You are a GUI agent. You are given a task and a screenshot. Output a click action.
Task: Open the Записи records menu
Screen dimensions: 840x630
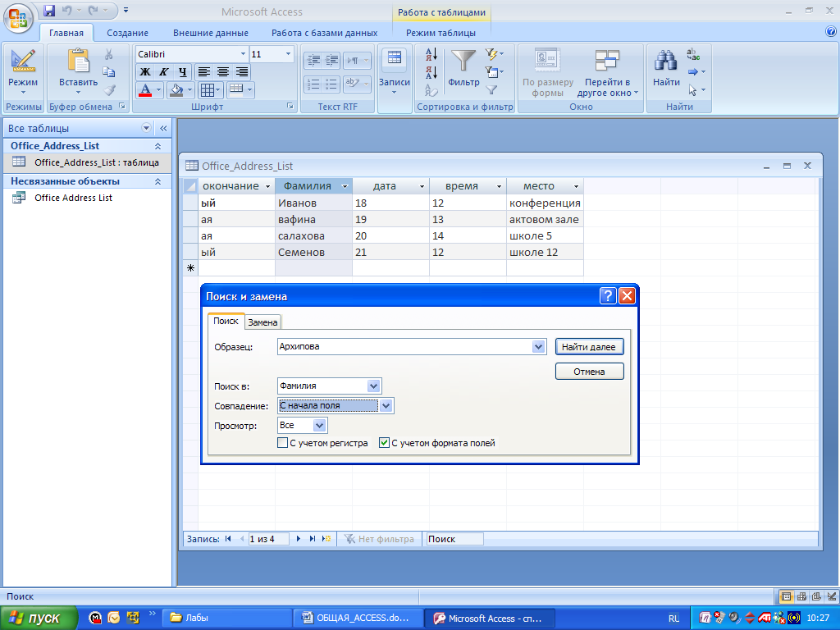point(395,73)
